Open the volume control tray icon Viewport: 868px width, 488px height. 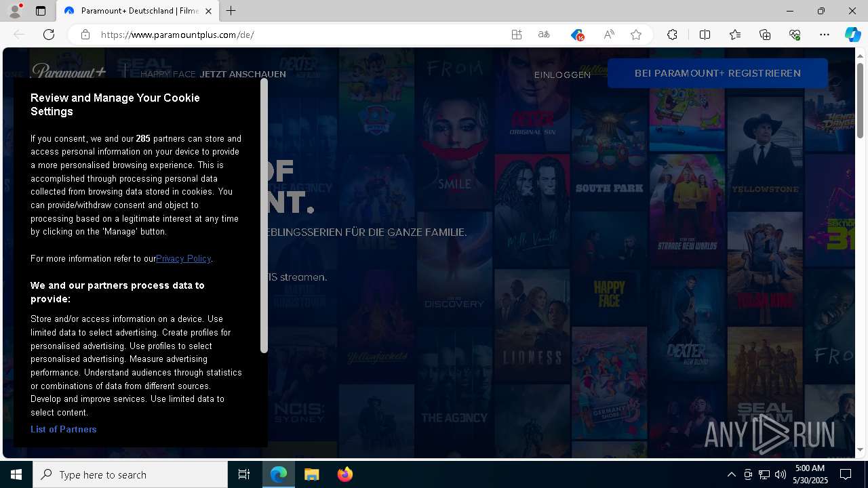pos(780,474)
